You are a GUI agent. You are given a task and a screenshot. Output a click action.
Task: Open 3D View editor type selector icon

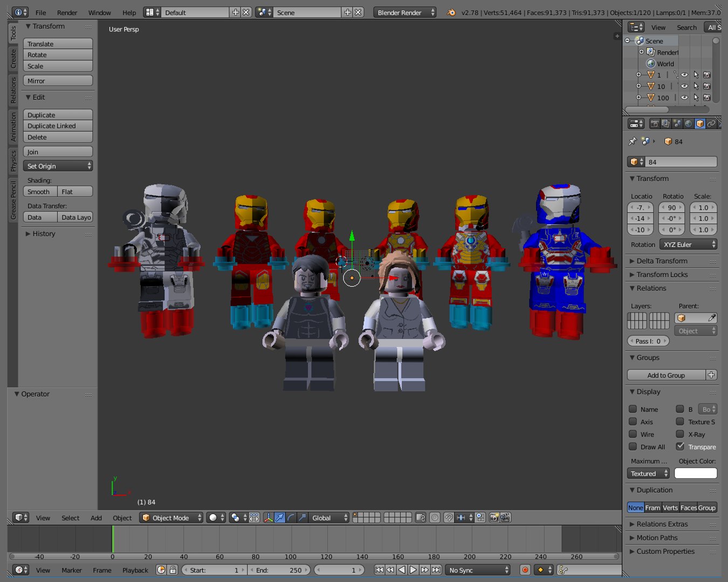pos(20,517)
